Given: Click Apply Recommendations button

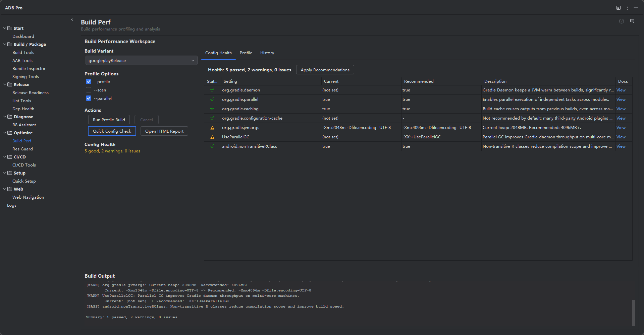Looking at the screenshot, I should pyautogui.click(x=325, y=70).
